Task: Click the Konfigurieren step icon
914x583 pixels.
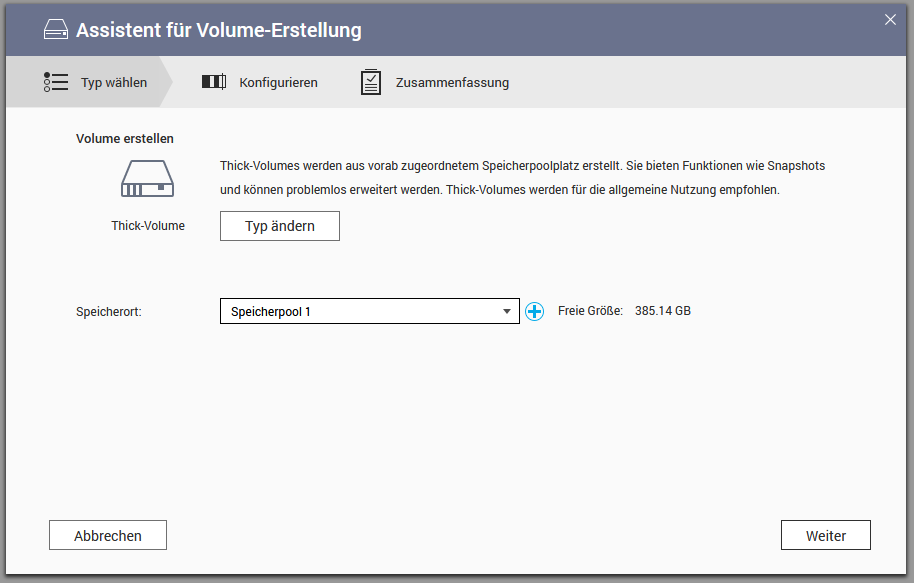Action: (x=214, y=82)
